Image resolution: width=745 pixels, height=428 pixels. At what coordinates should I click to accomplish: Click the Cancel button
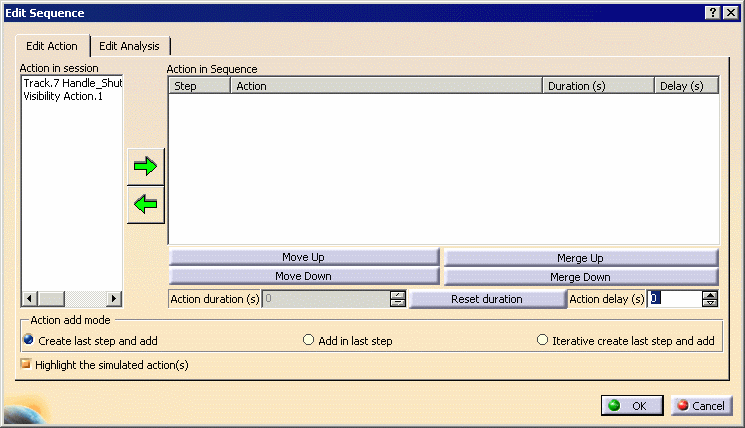(701, 406)
